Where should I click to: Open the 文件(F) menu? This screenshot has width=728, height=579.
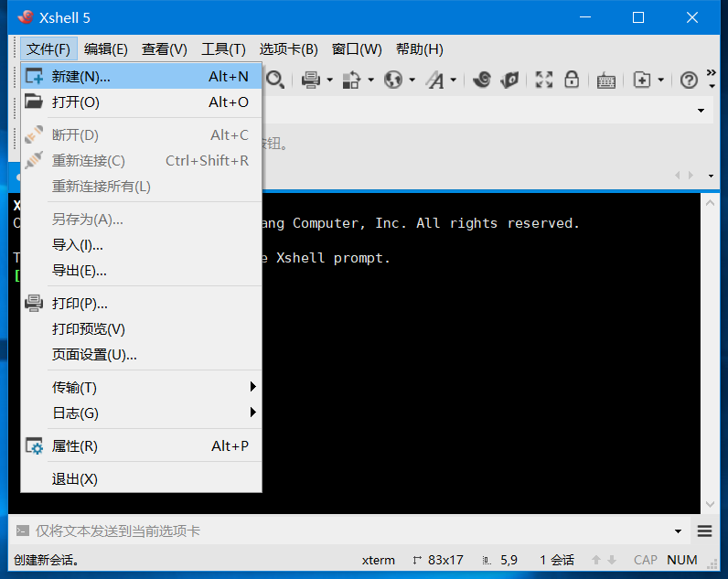click(x=48, y=48)
